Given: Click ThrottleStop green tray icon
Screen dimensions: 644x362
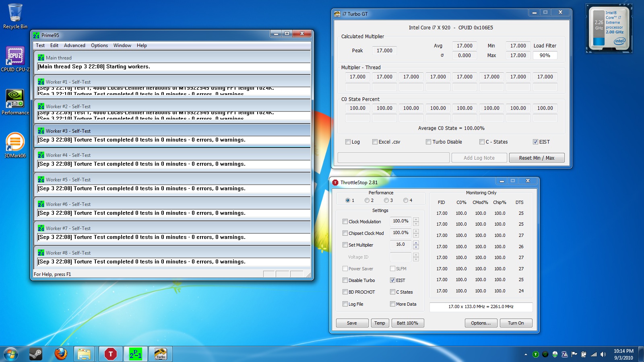Looking at the screenshot, I should tap(535, 354).
